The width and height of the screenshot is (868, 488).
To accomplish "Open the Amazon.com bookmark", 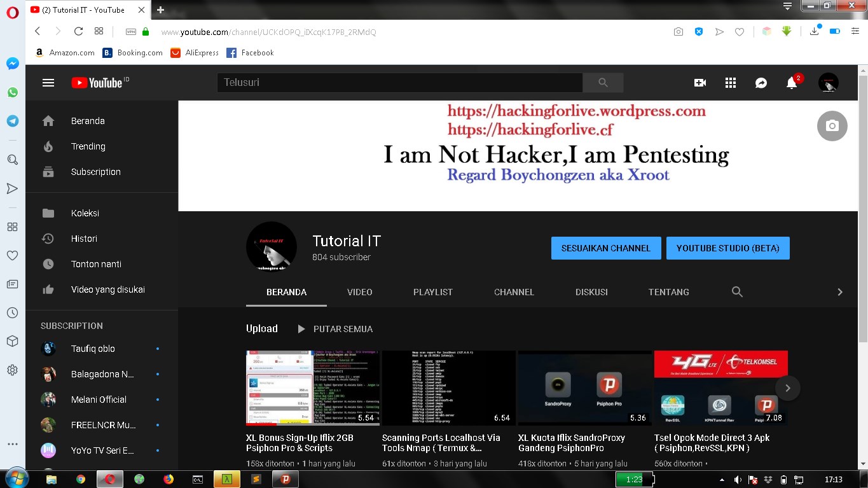I will pos(65,53).
